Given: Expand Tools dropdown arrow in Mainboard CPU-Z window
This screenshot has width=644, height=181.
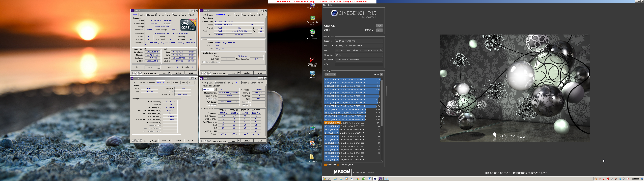Looking at the screenshot, I should [239, 73].
